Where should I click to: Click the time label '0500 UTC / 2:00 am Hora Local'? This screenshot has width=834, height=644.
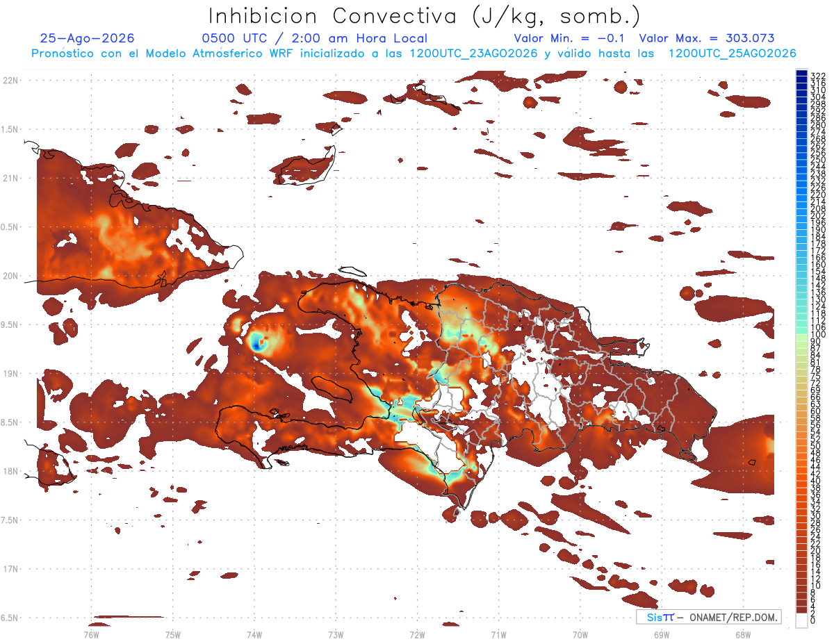(x=314, y=39)
